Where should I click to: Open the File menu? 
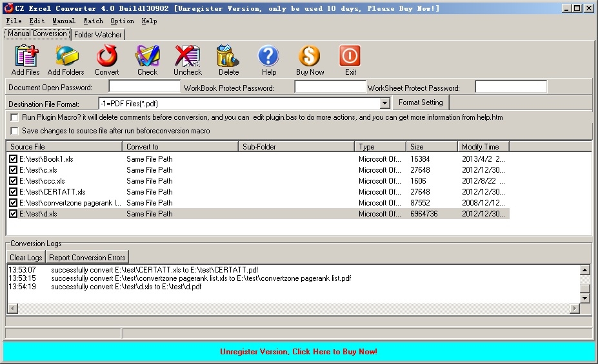(14, 21)
